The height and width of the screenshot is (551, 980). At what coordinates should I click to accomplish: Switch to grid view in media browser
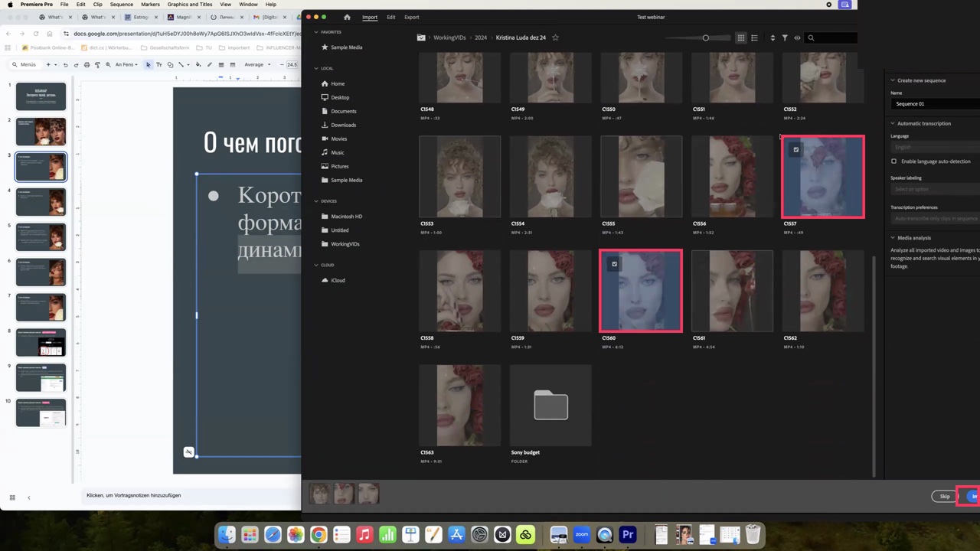(741, 37)
